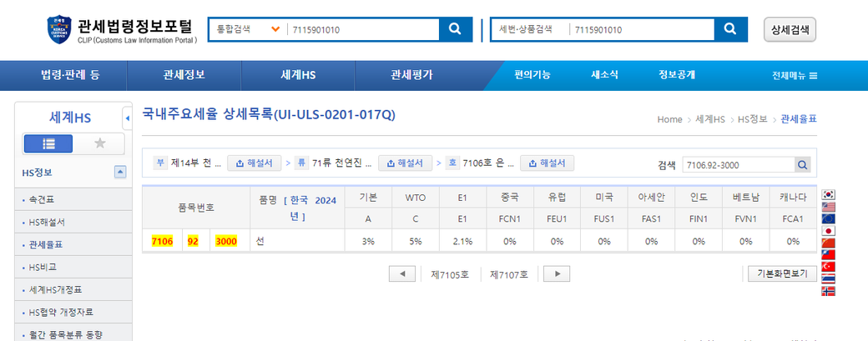The image size is (868, 341).
Task: Collapse the HS정보 section
Action: [x=120, y=172]
